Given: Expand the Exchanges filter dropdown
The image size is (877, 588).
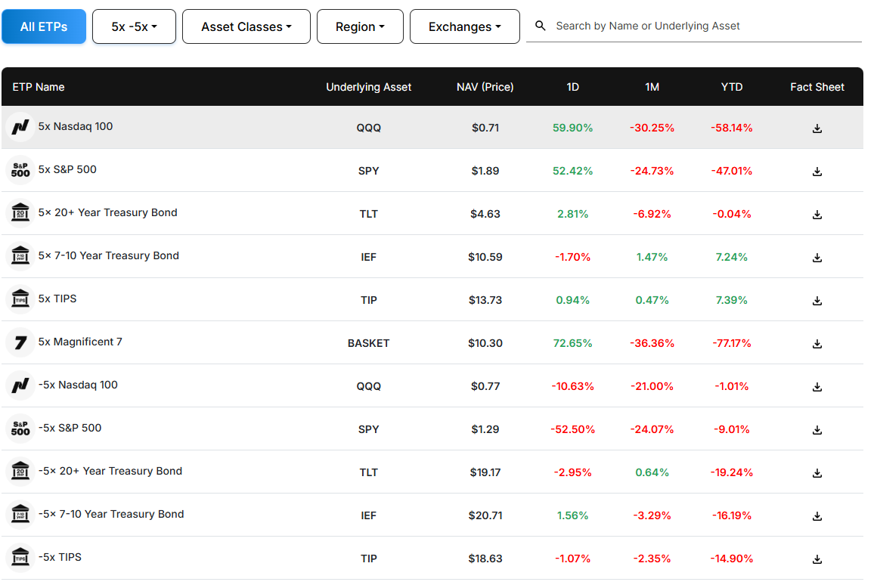Looking at the screenshot, I should 464,26.
